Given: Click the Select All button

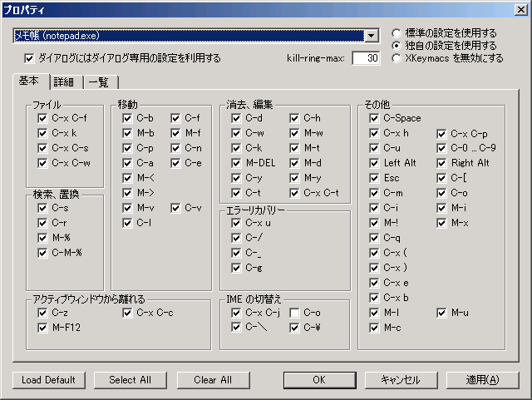Looking at the screenshot, I should click(131, 380).
